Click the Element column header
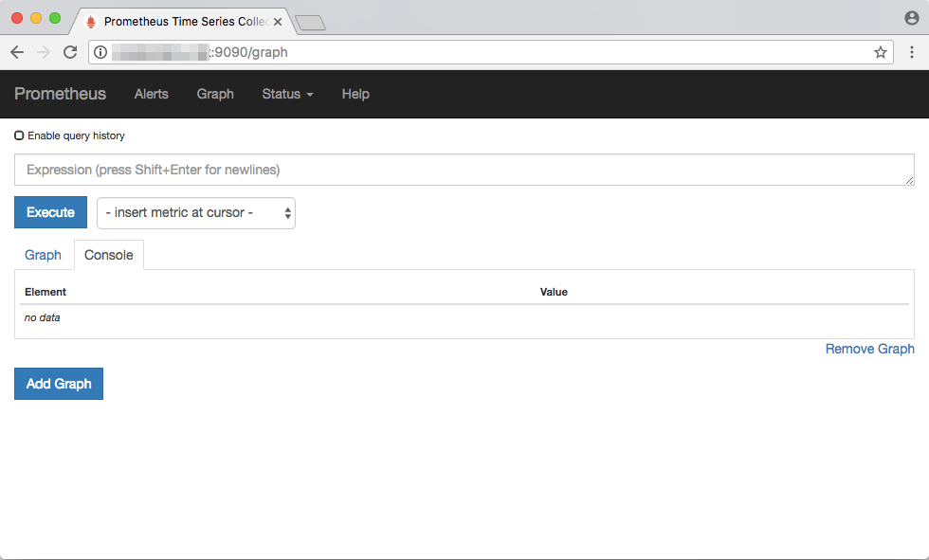The height and width of the screenshot is (560, 929). tap(46, 292)
